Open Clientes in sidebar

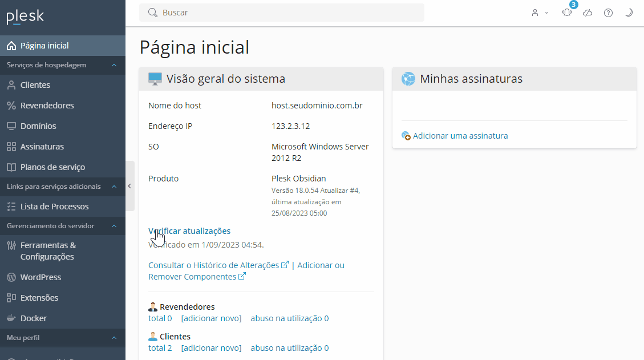[62, 85]
